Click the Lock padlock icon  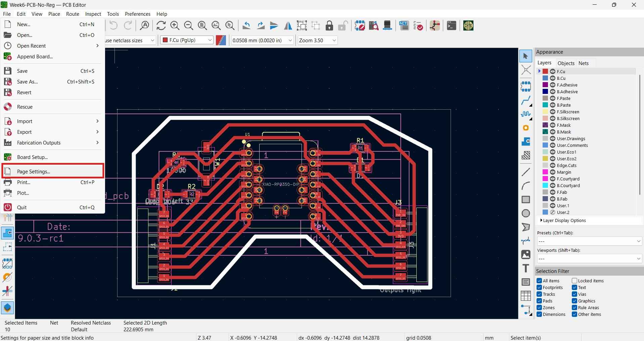click(x=329, y=25)
